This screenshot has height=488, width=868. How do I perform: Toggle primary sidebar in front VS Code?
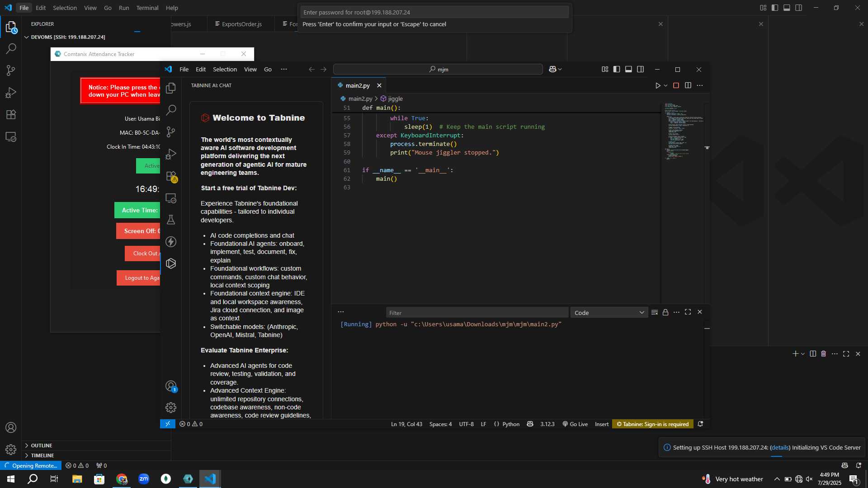click(617, 69)
